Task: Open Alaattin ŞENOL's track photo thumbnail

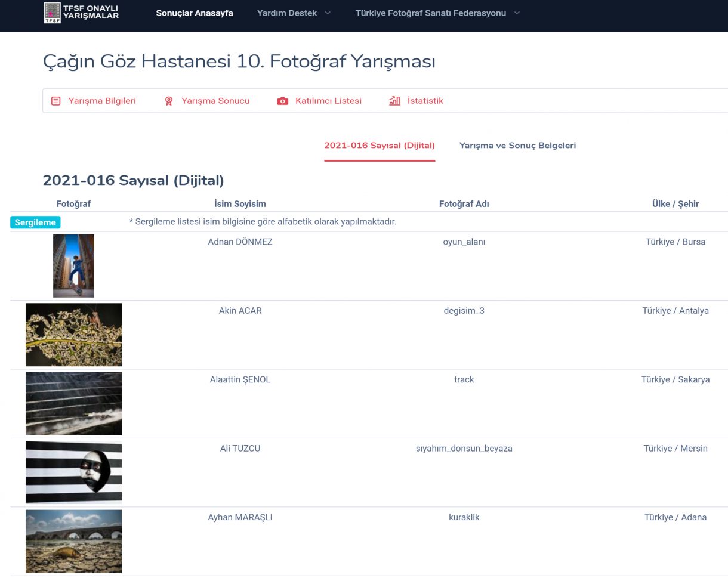Action: [73, 403]
